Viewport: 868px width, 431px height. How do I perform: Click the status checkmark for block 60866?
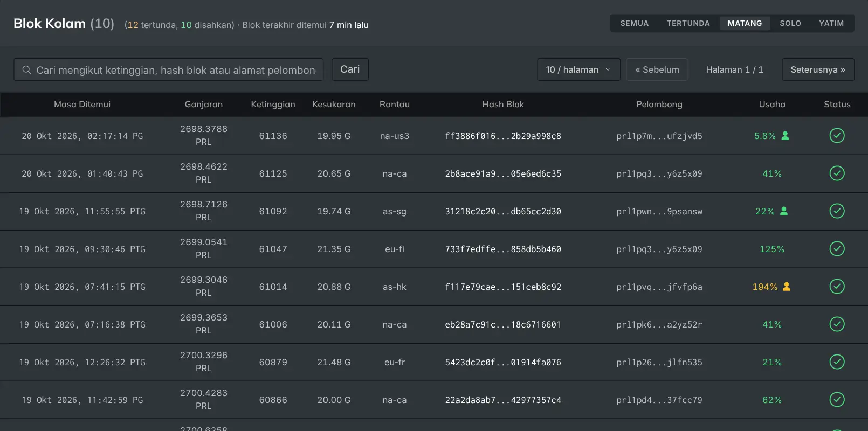tap(837, 400)
